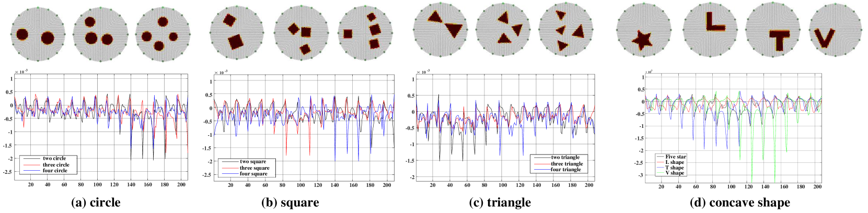The width and height of the screenshot is (868, 213).
Task: Click the triangle signal line plot area
Action: 505,128
